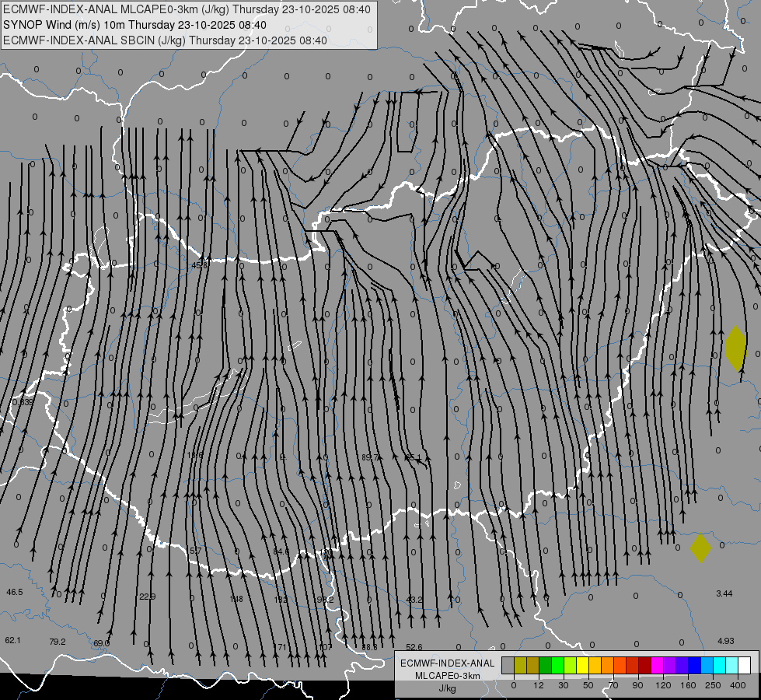This screenshot has height=700, width=761.
Task: Click the map value 107
Action: tap(325, 647)
